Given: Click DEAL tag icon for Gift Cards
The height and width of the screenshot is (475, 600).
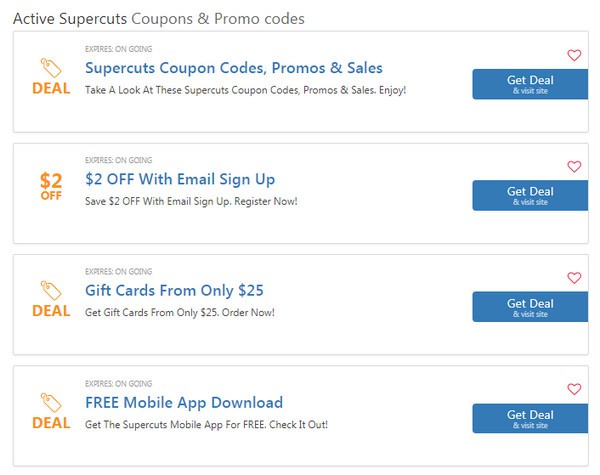Looking at the screenshot, I should tap(51, 299).
